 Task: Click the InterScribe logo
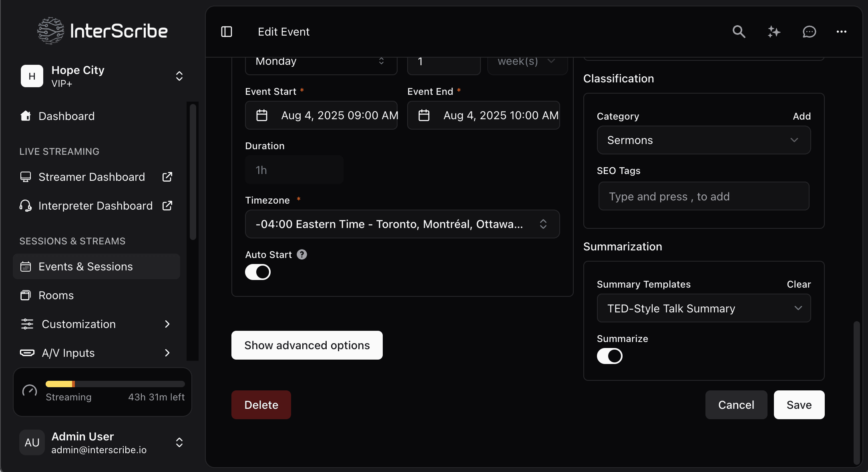tap(102, 31)
